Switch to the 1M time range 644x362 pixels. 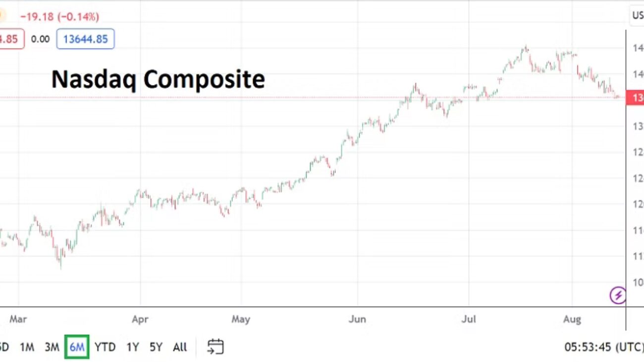coord(27,347)
